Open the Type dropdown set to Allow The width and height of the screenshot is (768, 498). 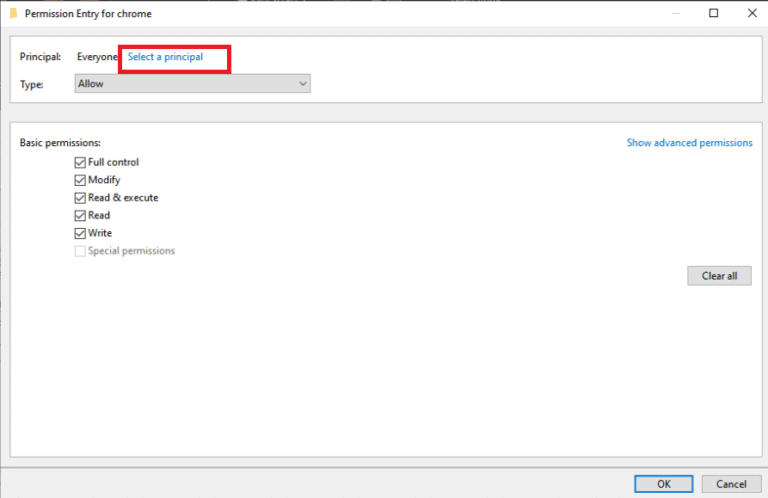tap(192, 84)
